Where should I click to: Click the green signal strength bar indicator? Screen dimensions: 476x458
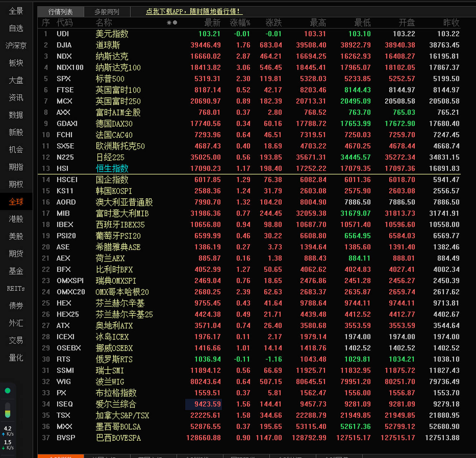point(8,410)
